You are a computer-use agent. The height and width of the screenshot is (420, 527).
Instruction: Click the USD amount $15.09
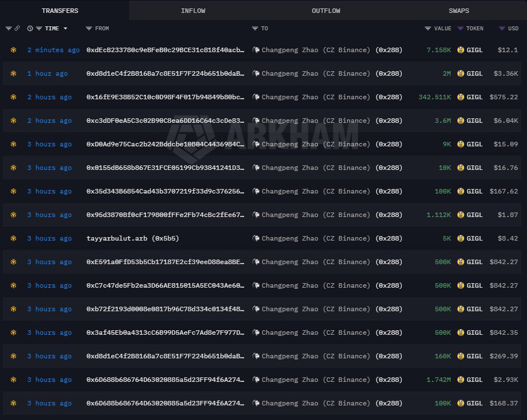pyautogui.click(x=506, y=144)
